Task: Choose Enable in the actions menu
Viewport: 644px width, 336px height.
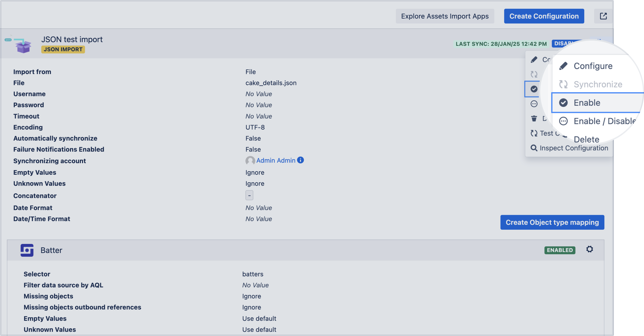Action: pos(587,103)
